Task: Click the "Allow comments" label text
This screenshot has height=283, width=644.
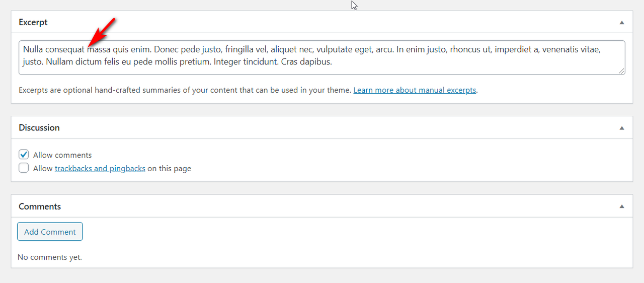Action: pos(62,155)
